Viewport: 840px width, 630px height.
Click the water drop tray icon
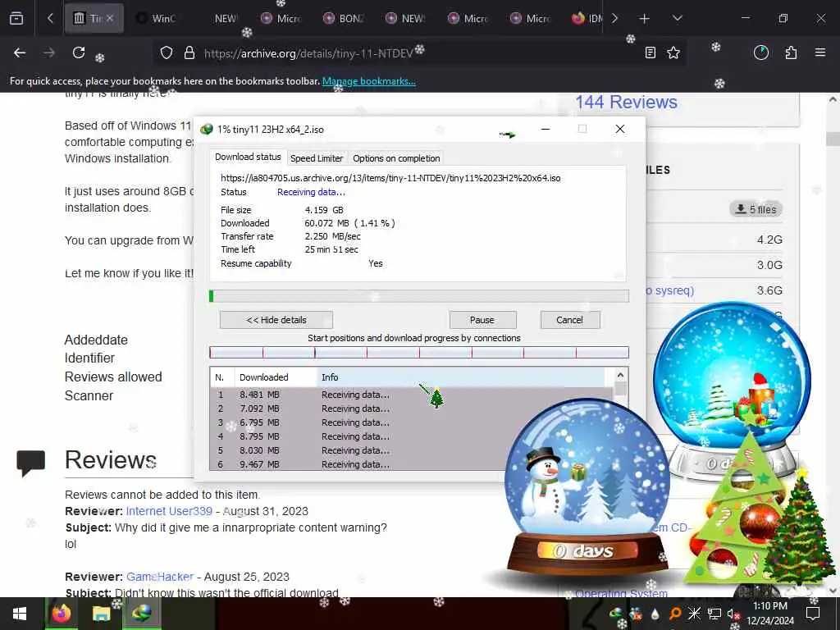655,614
